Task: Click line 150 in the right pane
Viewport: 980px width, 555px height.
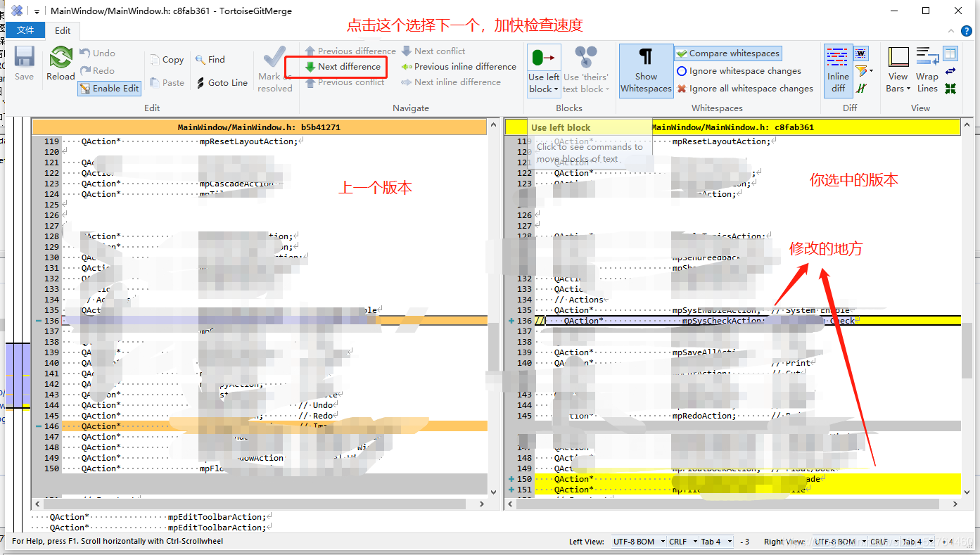Action: click(x=747, y=479)
